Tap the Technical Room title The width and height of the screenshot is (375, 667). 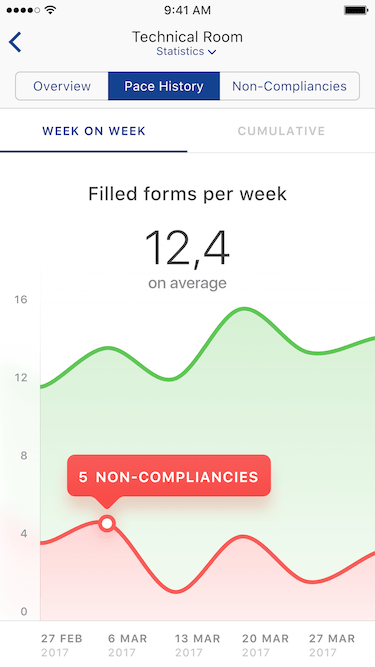187,37
